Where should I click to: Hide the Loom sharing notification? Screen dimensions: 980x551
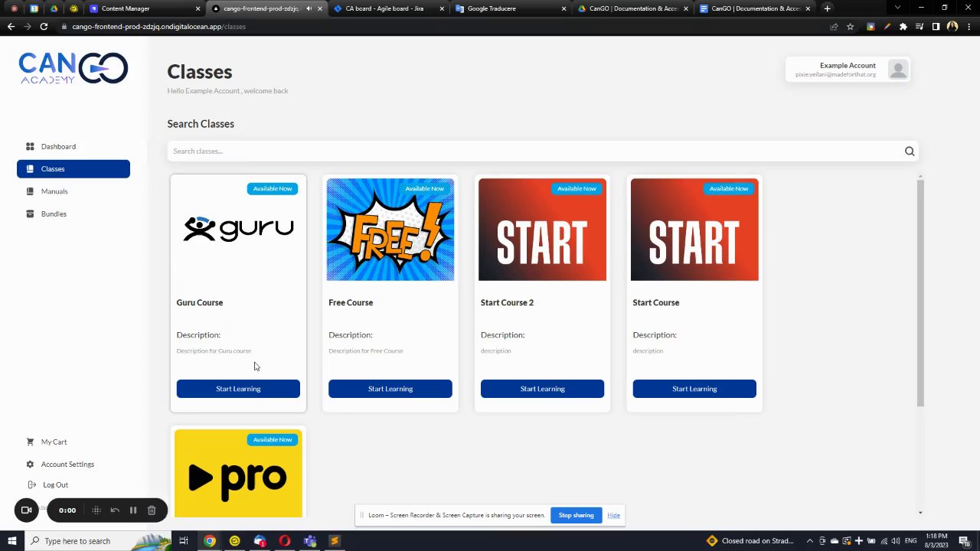click(613, 515)
